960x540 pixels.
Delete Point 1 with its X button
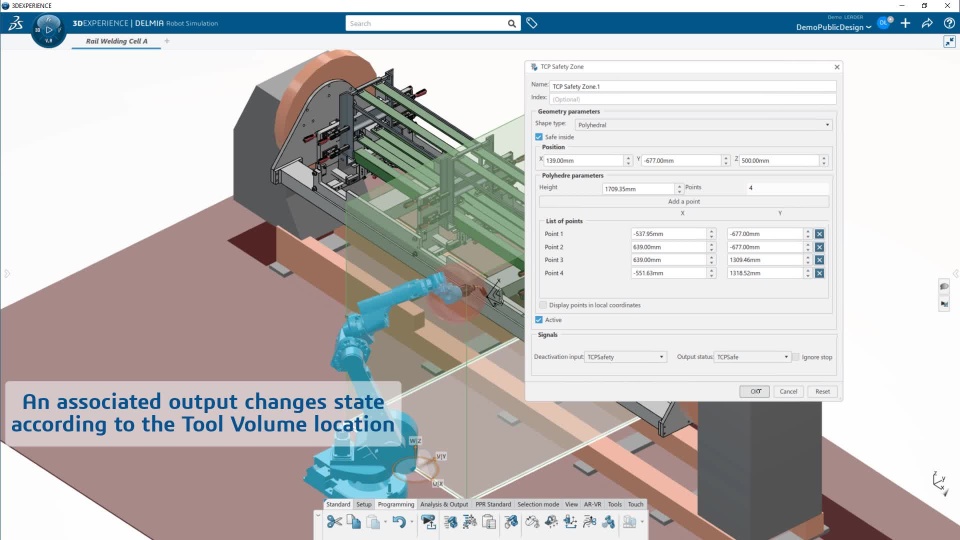click(x=819, y=234)
